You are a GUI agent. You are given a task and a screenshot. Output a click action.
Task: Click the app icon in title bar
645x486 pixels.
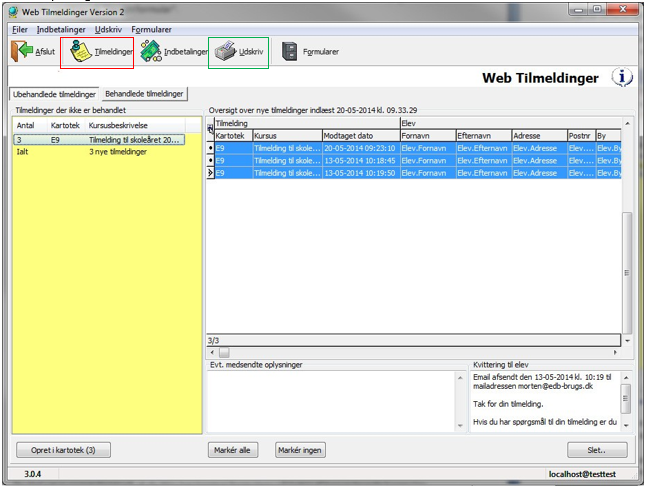pyautogui.click(x=14, y=12)
